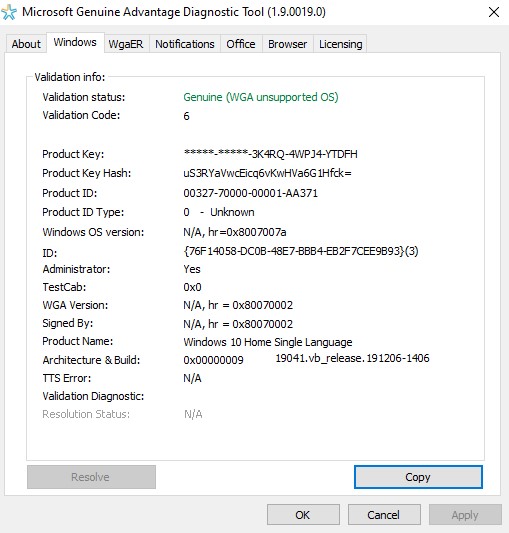Switch to the Browser tab
The width and height of the screenshot is (509, 533).
pyautogui.click(x=287, y=44)
